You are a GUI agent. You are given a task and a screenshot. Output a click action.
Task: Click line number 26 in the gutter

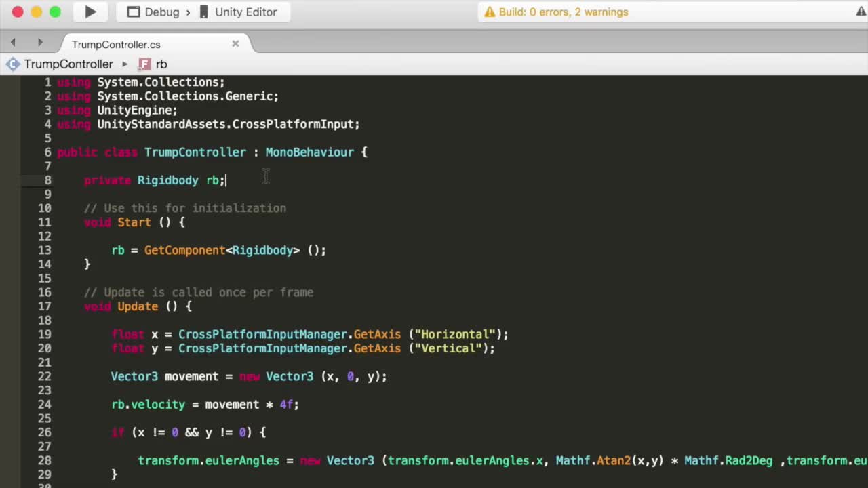pyautogui.click(x=44, y=432)
